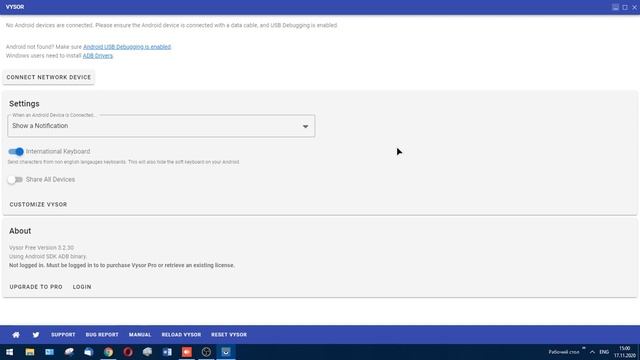This screenshot has height=360, width=640.
Task: Open Manual in the footer bar
Action: [140, 335]
